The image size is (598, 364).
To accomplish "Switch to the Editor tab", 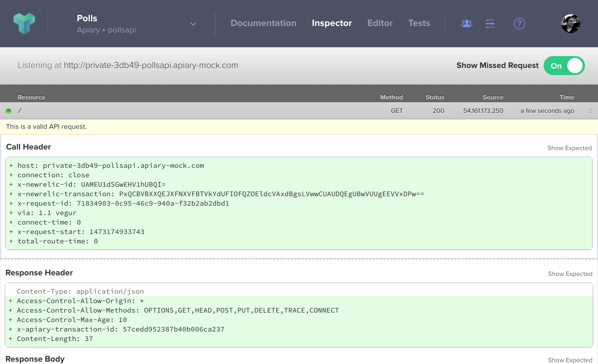I will click(380, 23).
